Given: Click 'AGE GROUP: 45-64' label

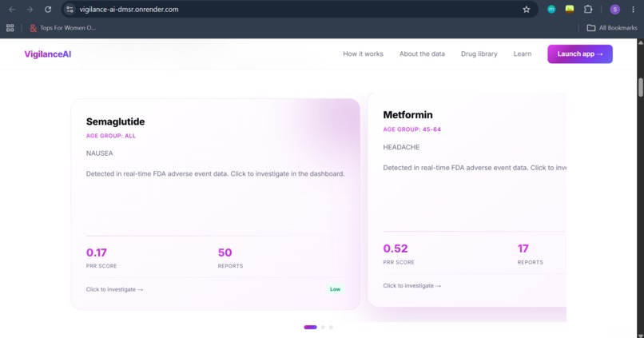Looking at the screenshot, I should pyautogui.click(x=412, y=129).
